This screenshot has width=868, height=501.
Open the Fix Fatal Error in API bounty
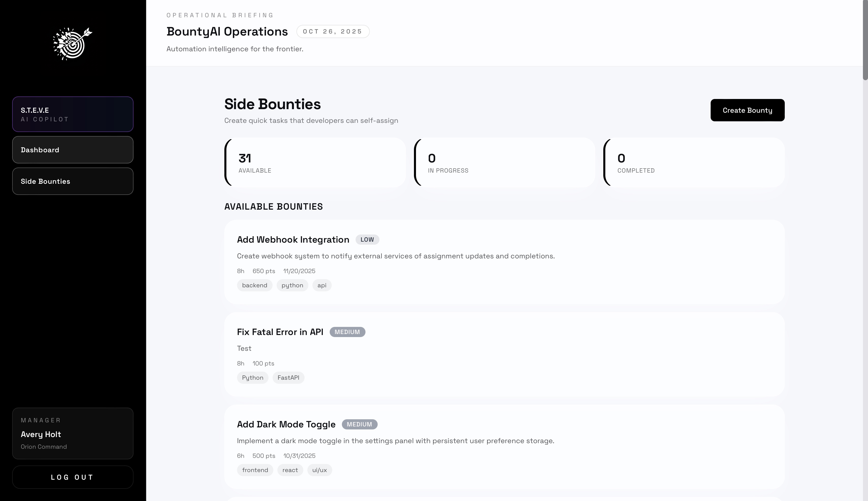point(280,332)
